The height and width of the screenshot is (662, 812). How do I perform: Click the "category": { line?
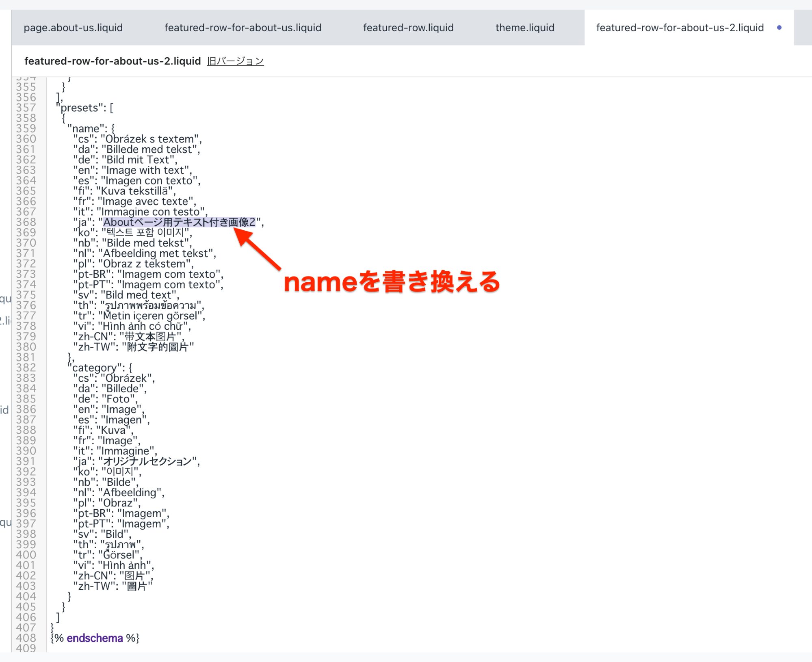click(100, 368)
